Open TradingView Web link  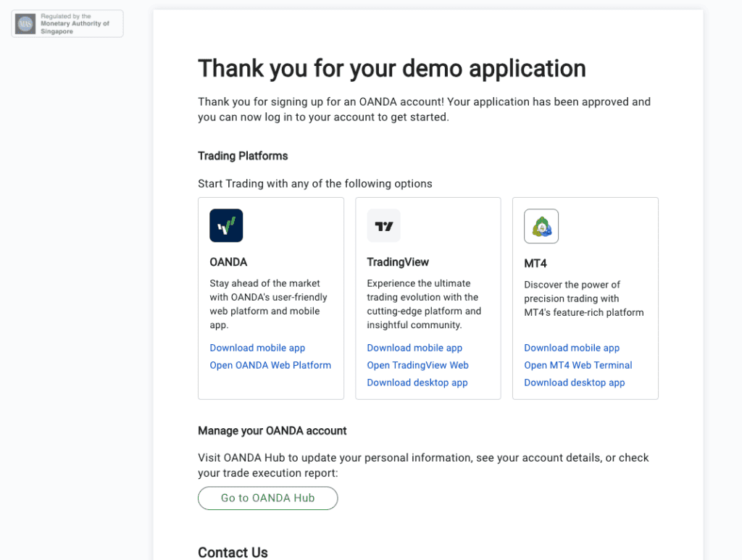click(417, 365)
